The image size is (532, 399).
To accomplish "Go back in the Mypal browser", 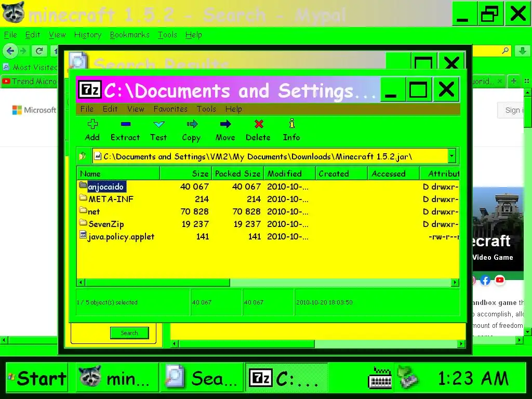I will click(x=10, y=51).
